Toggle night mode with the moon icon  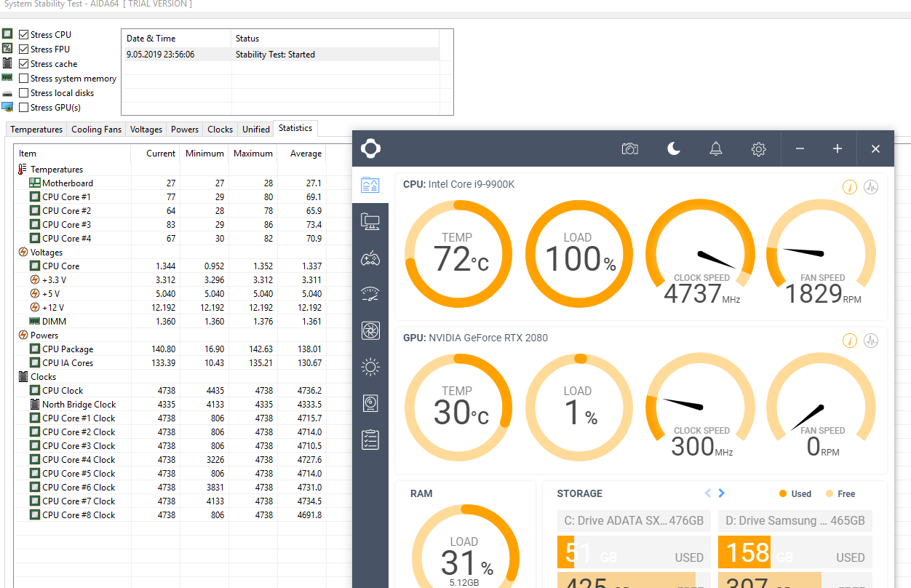[674, 149]
